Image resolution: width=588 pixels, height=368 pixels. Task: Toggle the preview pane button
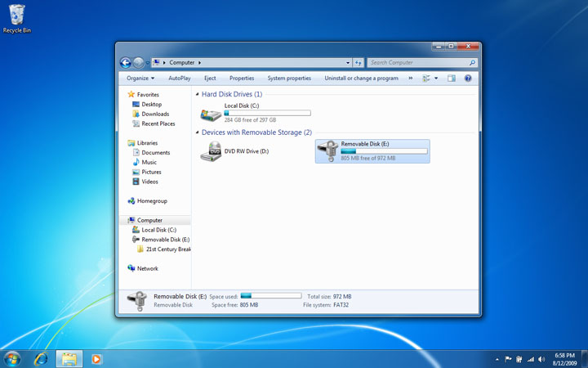click(x=451, y=79)
